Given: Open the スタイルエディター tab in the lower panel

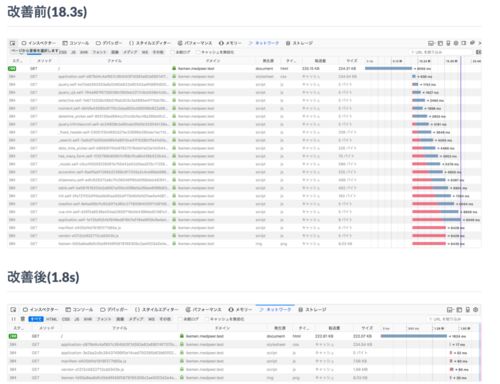Looking at the screenshot, I should click(157, 310).
